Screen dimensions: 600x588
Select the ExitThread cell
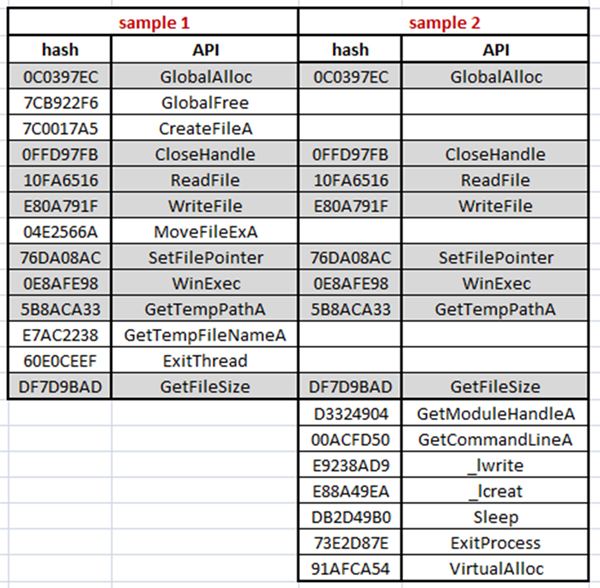click(x=204, y=361)
